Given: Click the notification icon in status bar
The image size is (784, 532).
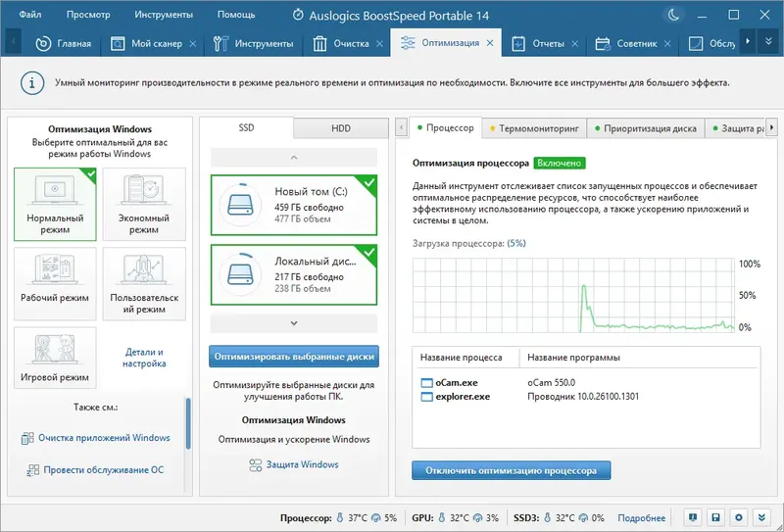Looking at the screenshot, I should tap(693, 518).
